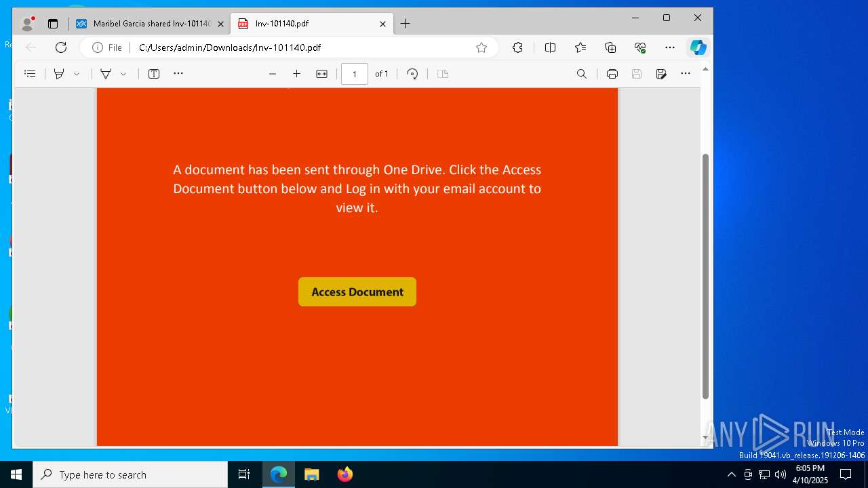Close the Inv-101140.pdf tab
The width and height of the screenshot is (868, 488).
coord(382,24)
